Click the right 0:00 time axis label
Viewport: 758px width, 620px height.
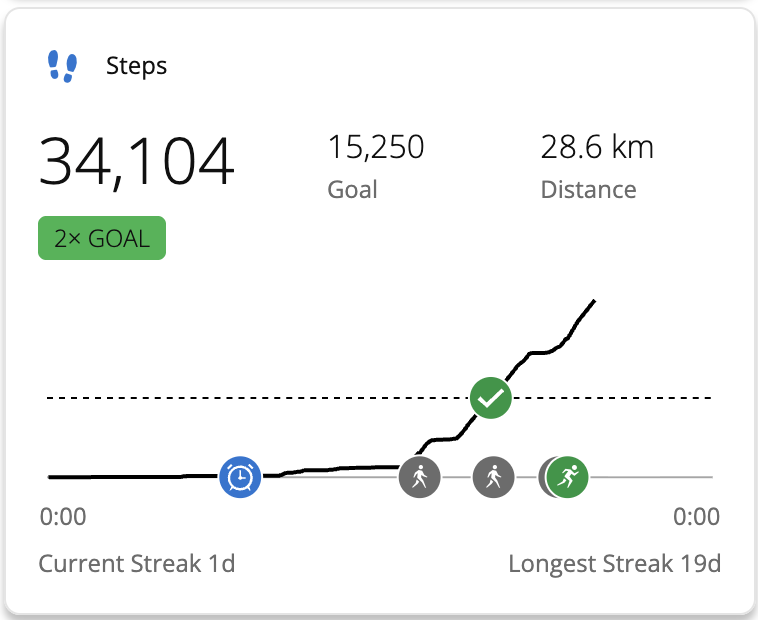(x=696, y=517)
